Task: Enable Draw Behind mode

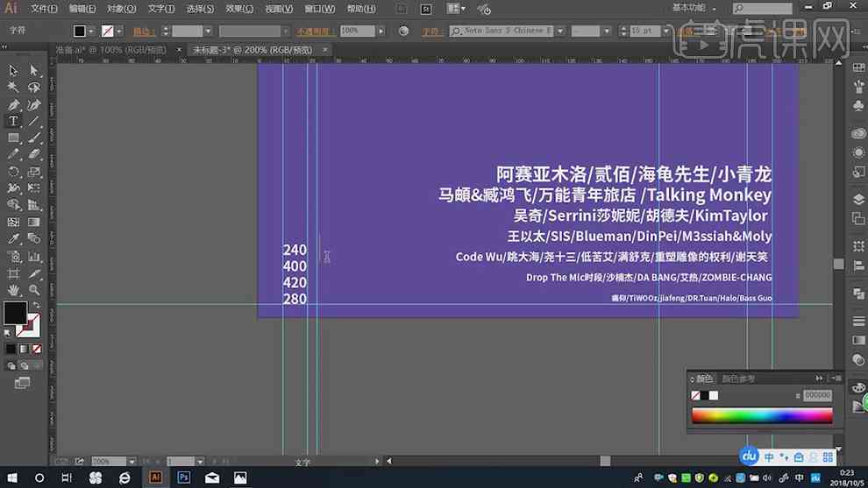Action: 24,365
